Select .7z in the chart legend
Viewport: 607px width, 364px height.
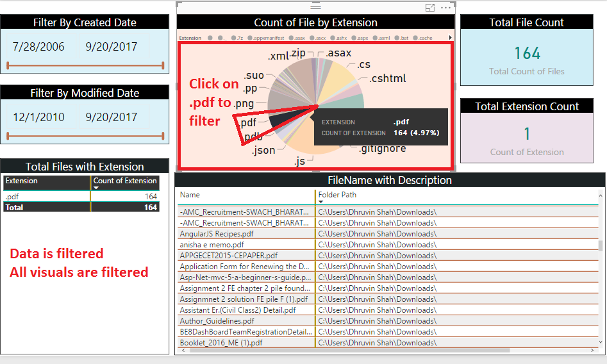click(x=237, y=38)
